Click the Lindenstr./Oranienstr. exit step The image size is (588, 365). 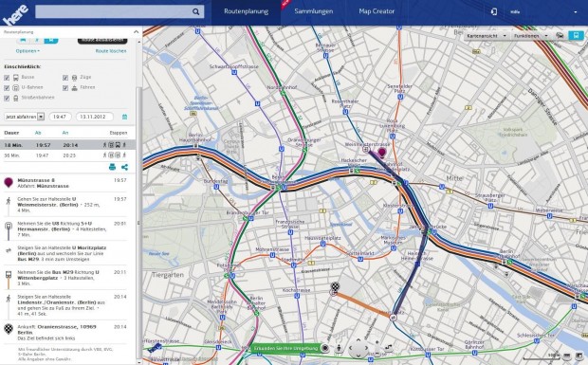click(x=67, y=304)
